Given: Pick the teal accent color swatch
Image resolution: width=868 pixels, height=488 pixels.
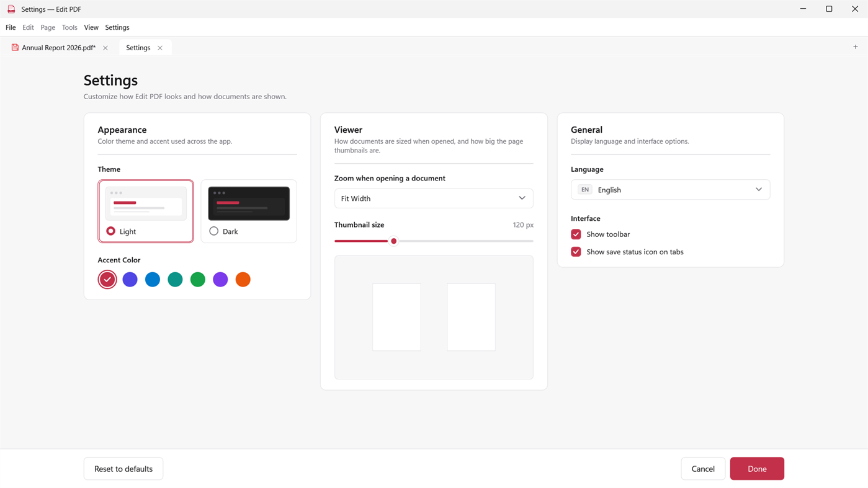Looking at the screenshot, I should (175, 280).
